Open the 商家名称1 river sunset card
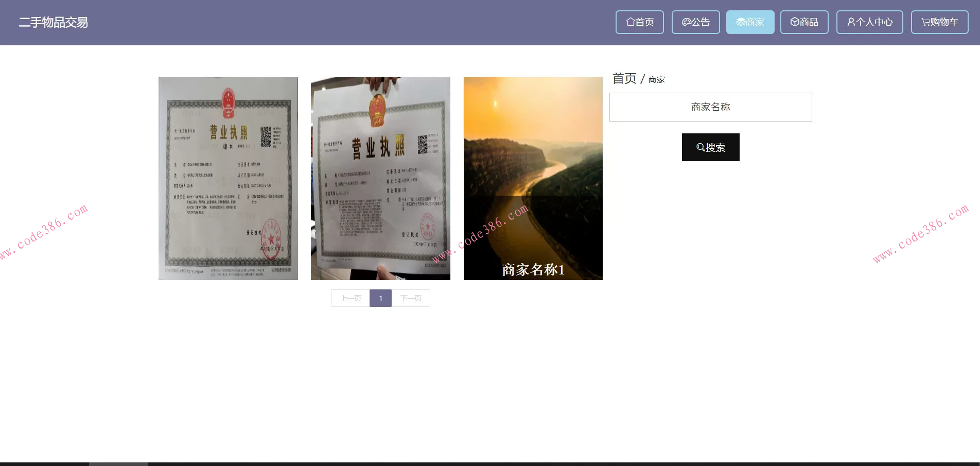 [x=533, y=179]
